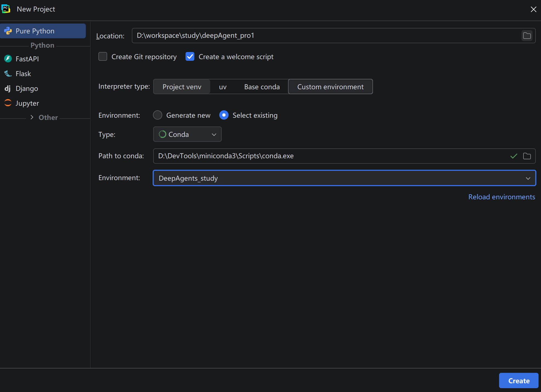This screenshot has height=392, width=541.
Task: Close the New Project dialog
Action: tap(533, 9)
